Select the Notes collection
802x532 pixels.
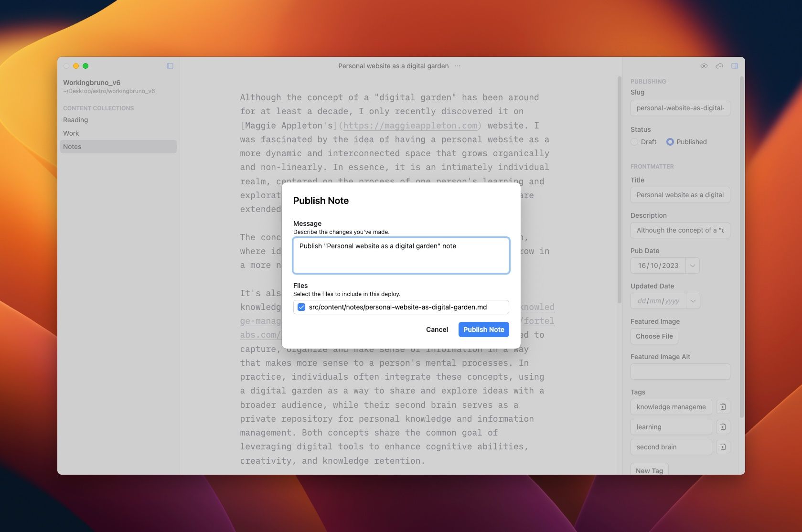[x=118, y=147]
